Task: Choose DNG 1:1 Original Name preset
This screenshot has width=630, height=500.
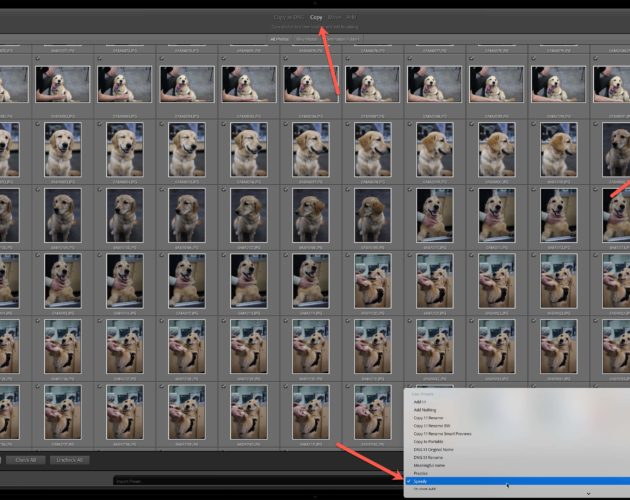Action: pyautogui.click(x=434, y=450)
